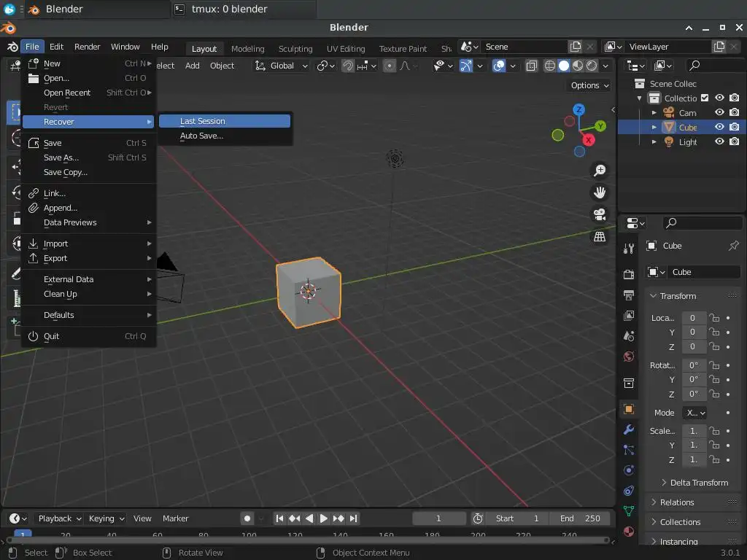Toggle lock on Location X
747x560 pixels.
[713, 318]
